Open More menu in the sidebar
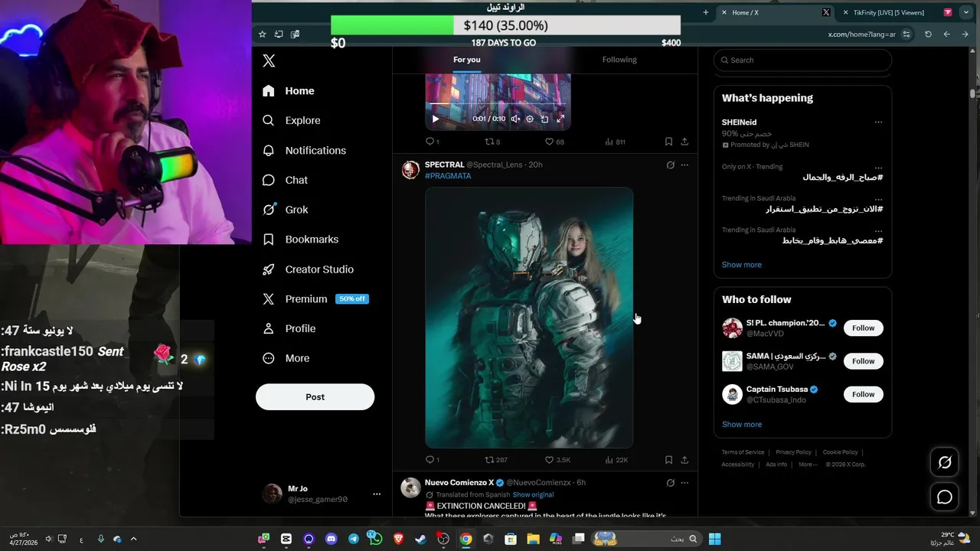The width and height of the screenshot is (980, 551). tap(286, 358)
